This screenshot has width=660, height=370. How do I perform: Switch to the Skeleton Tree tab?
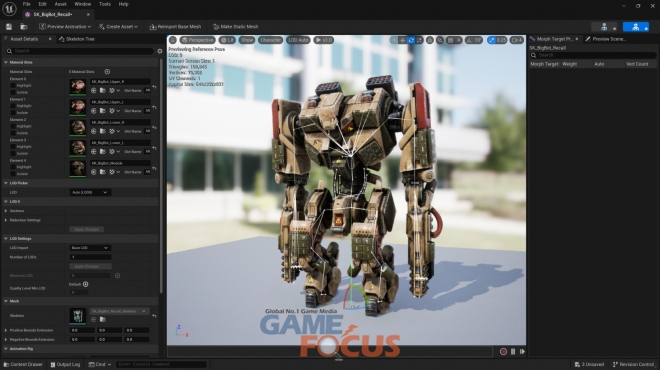coord(77,39)
